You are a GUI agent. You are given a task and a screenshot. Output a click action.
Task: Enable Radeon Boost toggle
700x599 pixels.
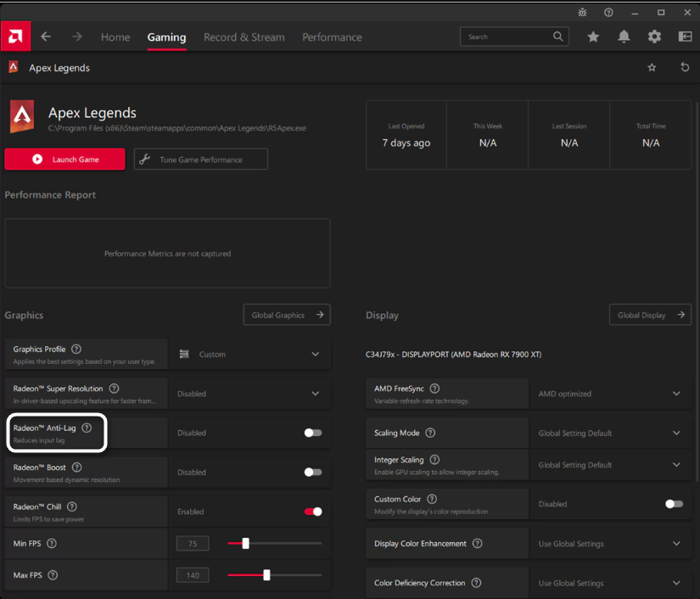(x=313, y=472)
